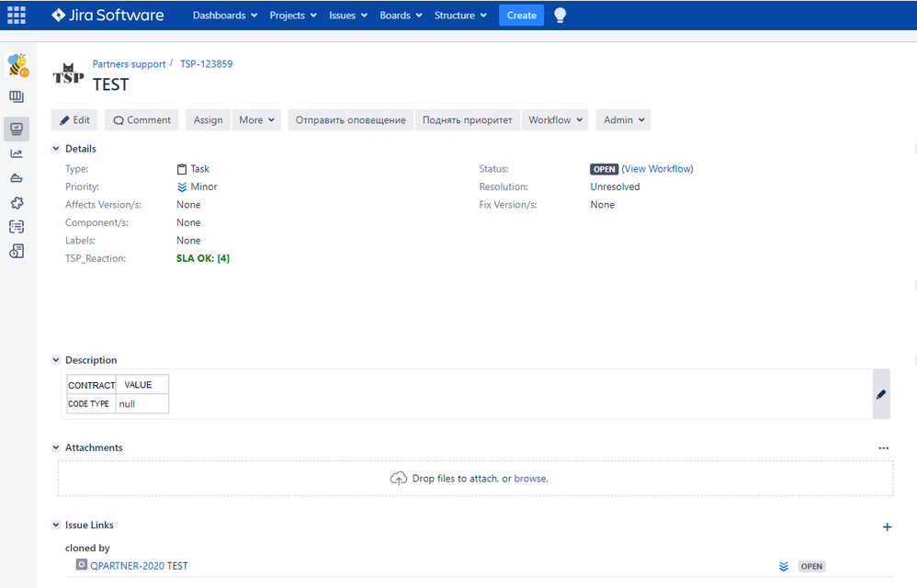Click the CODE TYPE table cell
Screen dimensions: 917x588
click(x=91, y=404)
